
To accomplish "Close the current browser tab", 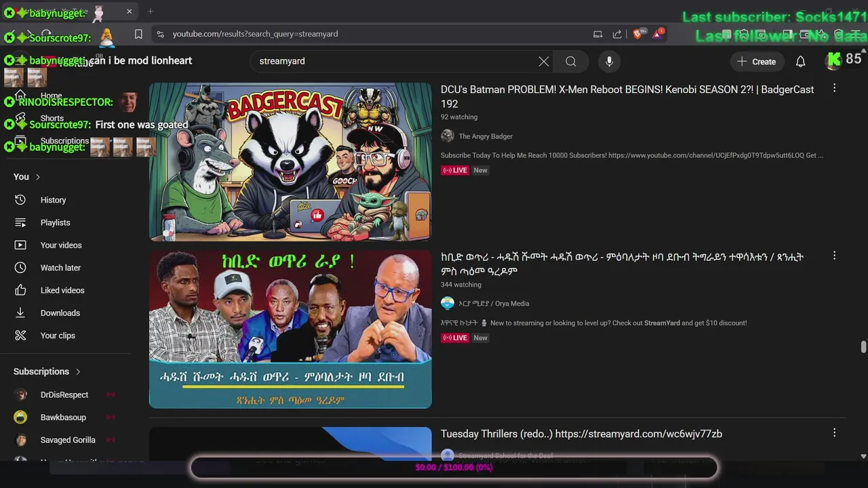I will click(x=129, y=12).
